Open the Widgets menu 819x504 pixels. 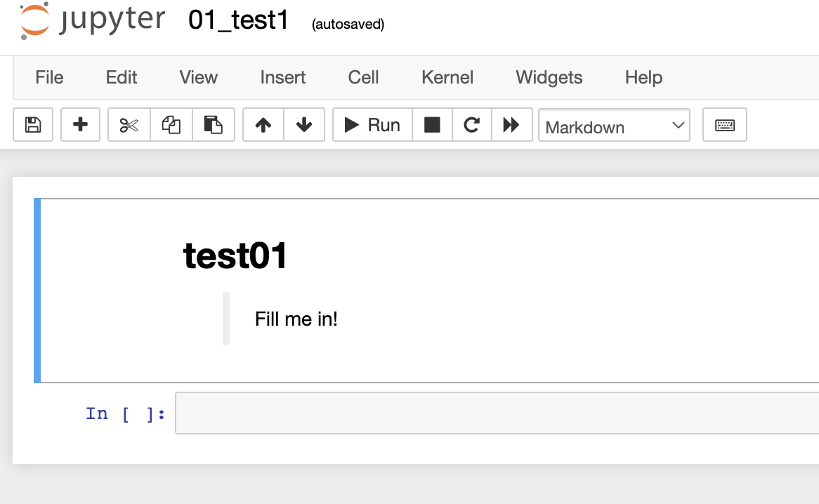(x=549, y=77)
